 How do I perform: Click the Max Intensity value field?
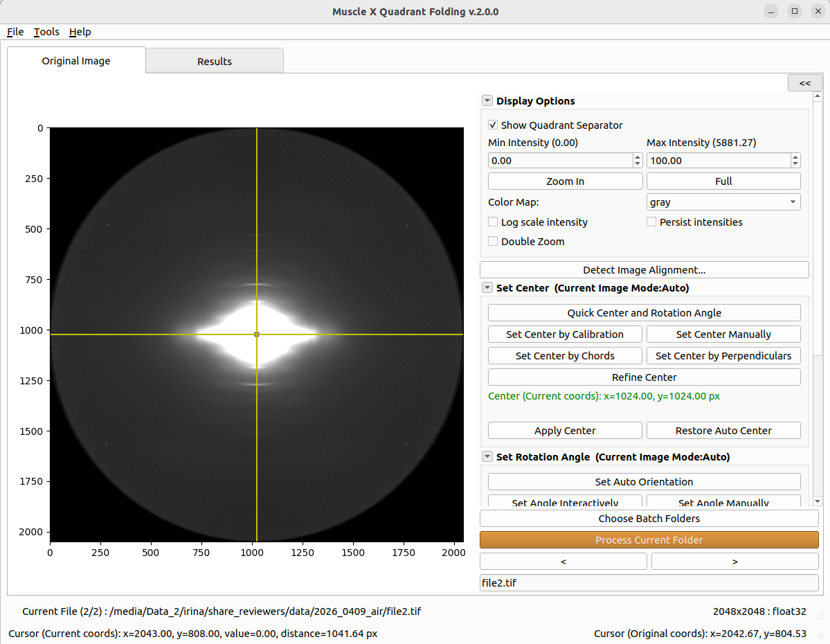(719, 161)
